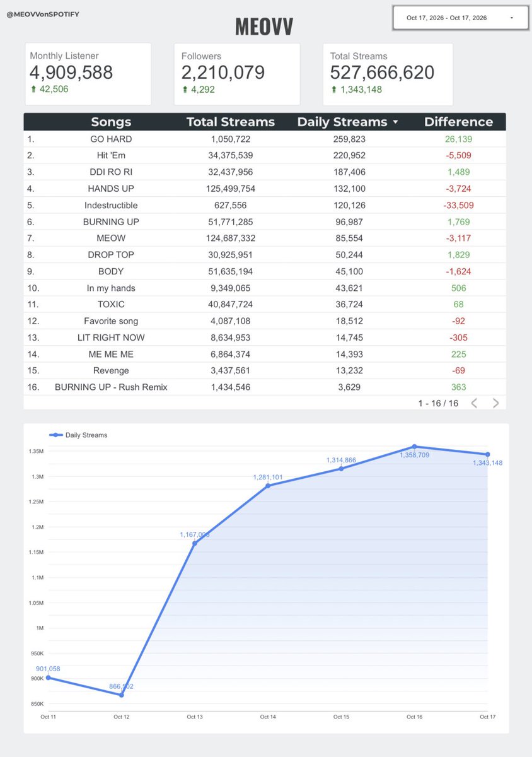Click total streams value 125,499,754
The width and height of the screenshot is (532, 757).
pos(229,189)
